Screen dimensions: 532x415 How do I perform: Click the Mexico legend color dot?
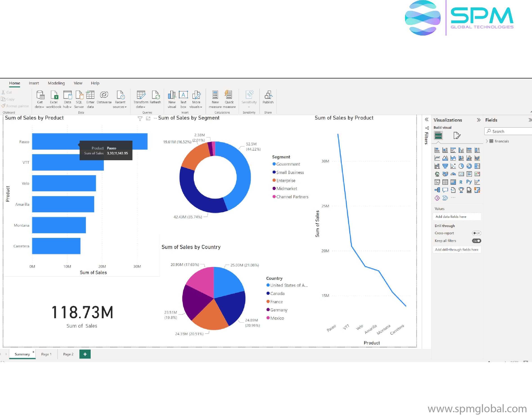[x=268, y=318]
